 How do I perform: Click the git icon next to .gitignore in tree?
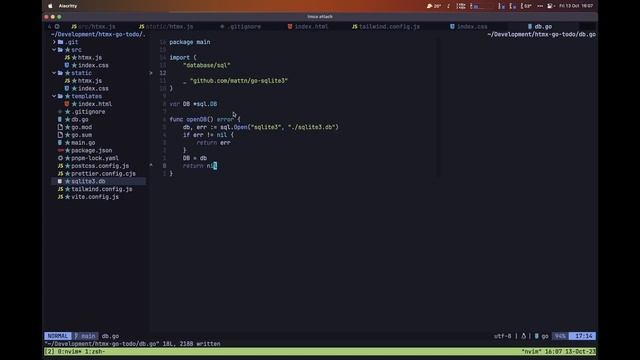pos(60,112)
